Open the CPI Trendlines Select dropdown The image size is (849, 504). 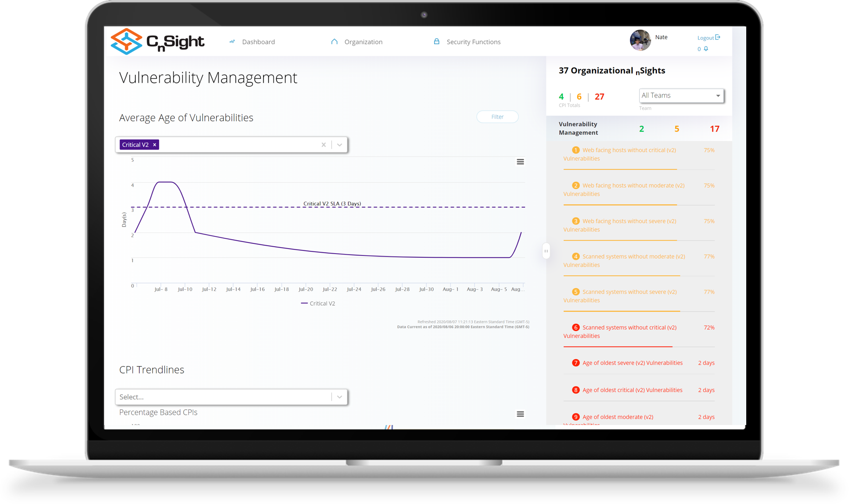click(231, 397)
